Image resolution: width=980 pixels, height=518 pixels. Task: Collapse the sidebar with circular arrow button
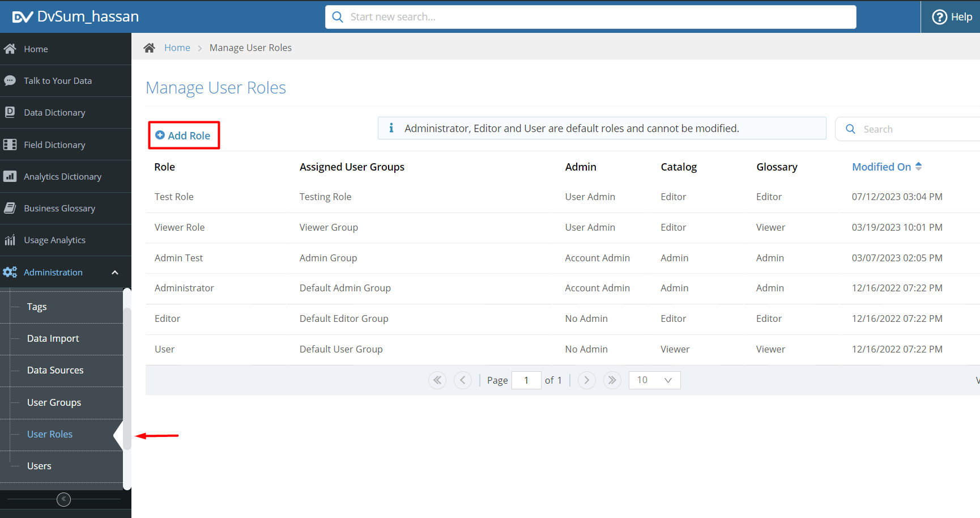tap(64, 499)
